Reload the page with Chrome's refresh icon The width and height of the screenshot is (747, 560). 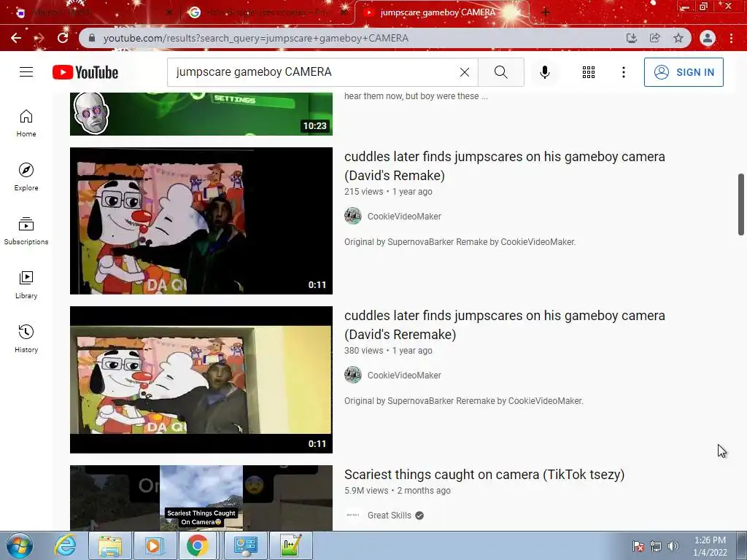point(63,38)
